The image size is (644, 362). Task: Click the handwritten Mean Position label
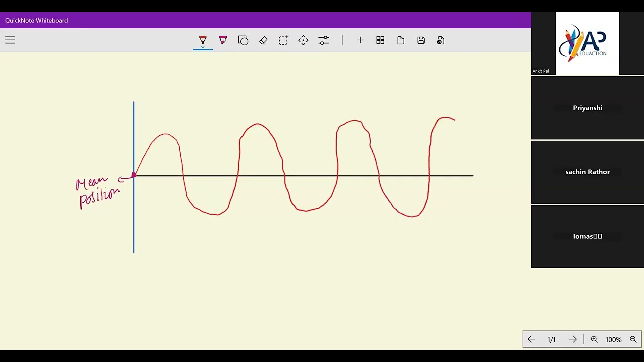(99, 192)
